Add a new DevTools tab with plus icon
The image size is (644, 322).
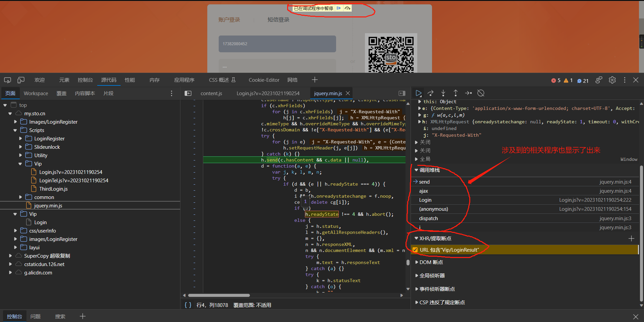[x=315, y=80]
